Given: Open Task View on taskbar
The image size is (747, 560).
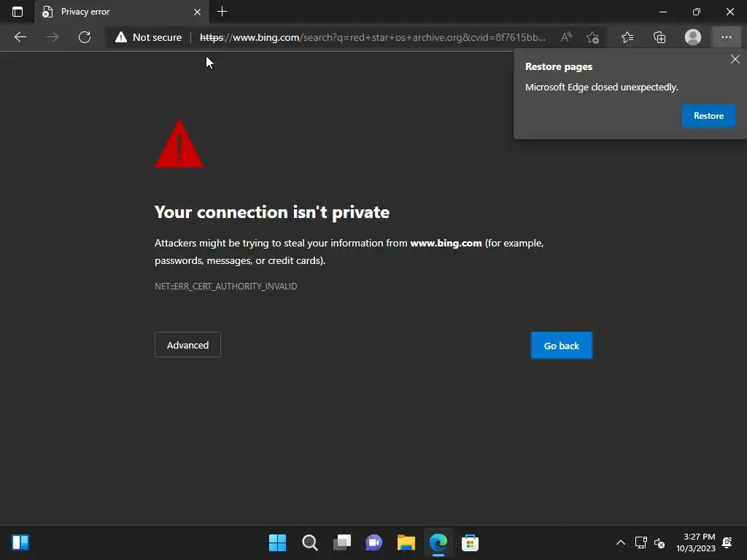Looking at the screenshot, I should pyautogui.click(x=342, y=542).
